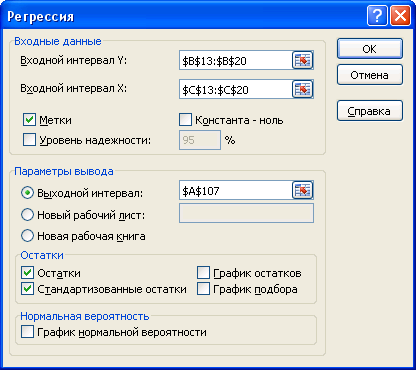Uncheck Стандартизованные остатки checkbox
Screen dimensions: 416x370
pyautogui.click(x=27, y=289)
